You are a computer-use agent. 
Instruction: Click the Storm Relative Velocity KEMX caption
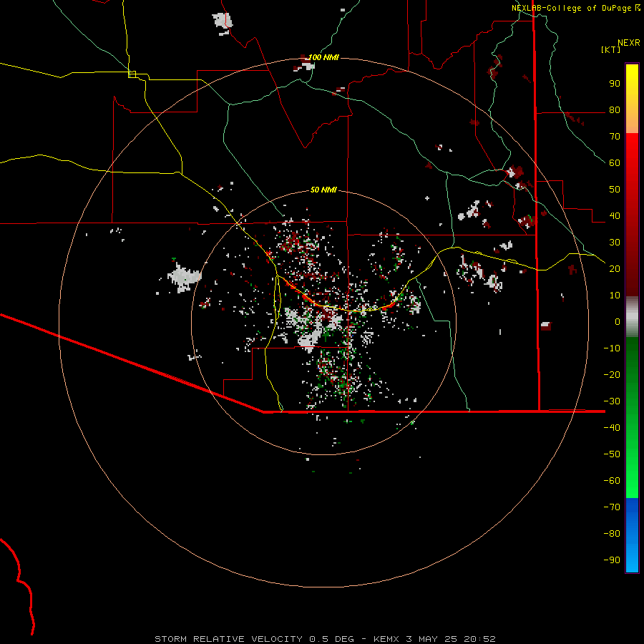(x=325, y=639)
